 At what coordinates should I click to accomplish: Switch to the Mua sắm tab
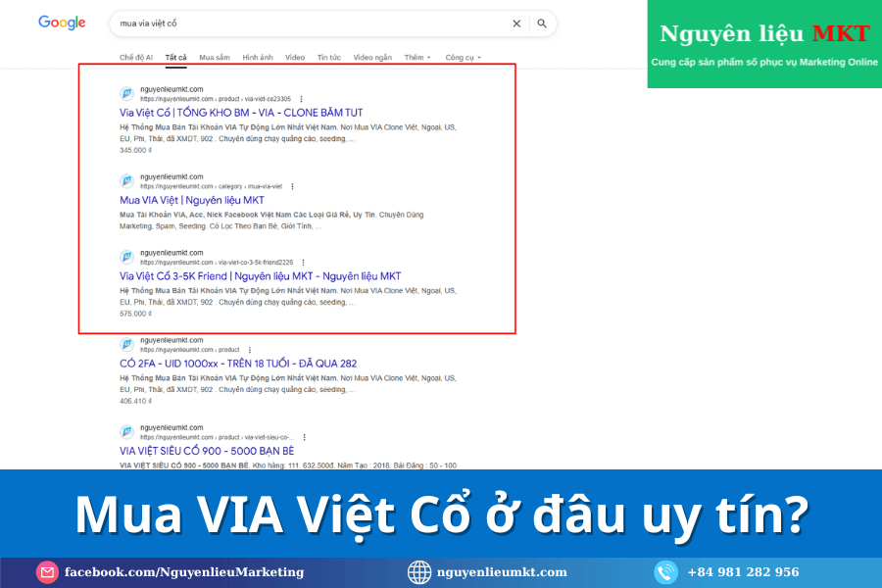click(214, 58)
